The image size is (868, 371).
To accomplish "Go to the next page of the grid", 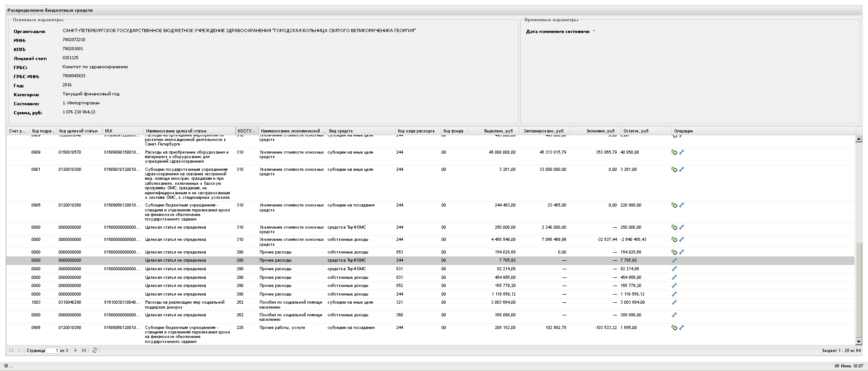I will (75, 350).
